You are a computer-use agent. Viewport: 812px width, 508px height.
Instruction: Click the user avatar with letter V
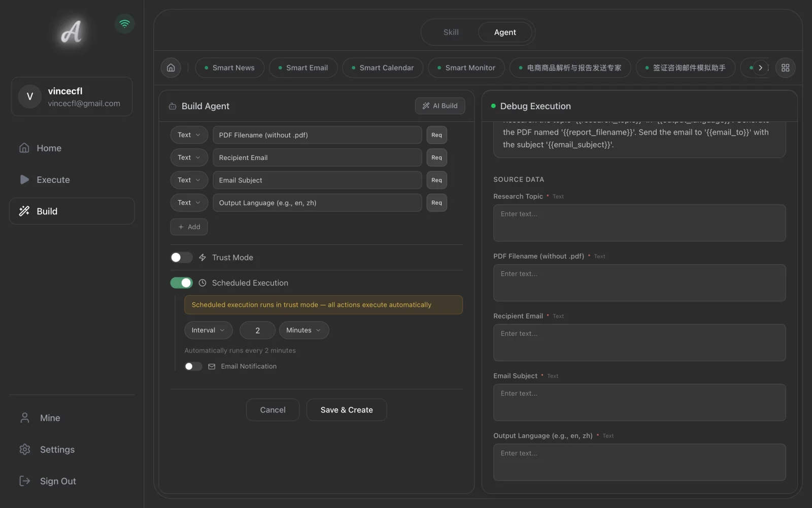(30, 97)
